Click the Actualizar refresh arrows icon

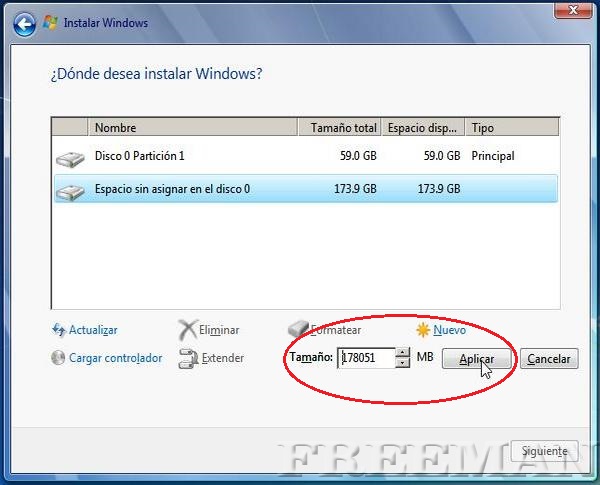59,329
